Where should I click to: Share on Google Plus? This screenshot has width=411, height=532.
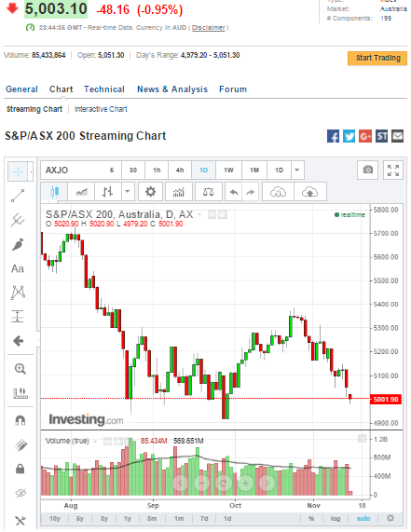[x=365, y=136]
